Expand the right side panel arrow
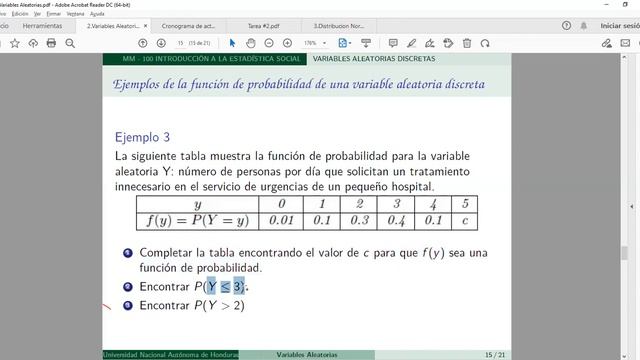The image size is (640, 360). click(x=632, y=207)
